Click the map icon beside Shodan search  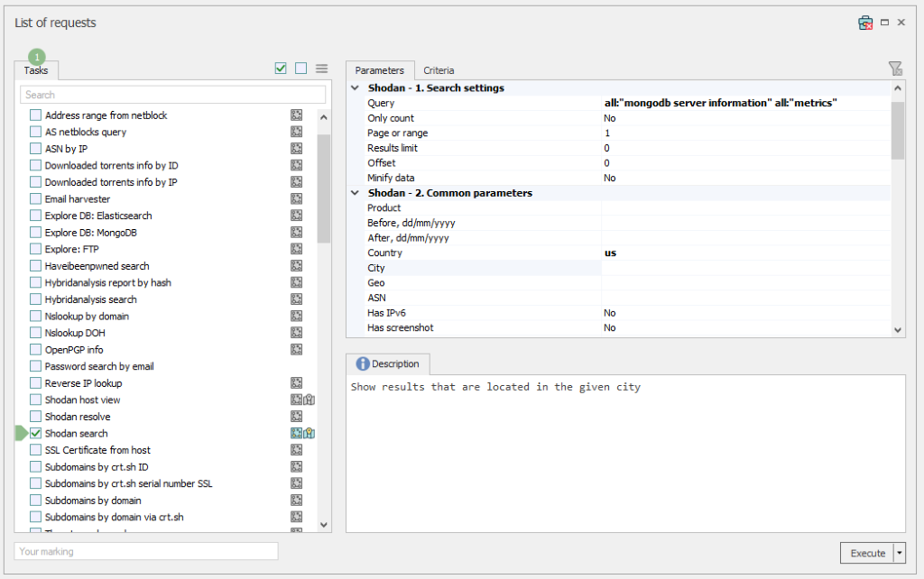pos(310,433)
